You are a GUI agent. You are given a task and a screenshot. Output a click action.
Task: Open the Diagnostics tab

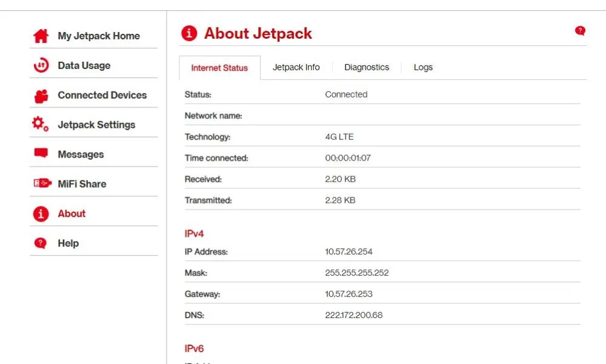(x=367, y=67)
